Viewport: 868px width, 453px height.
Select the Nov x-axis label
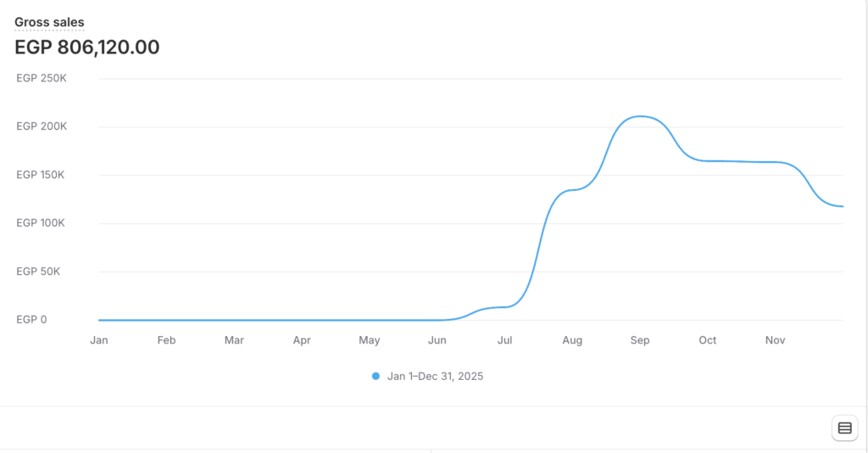(x=776, y=340)
